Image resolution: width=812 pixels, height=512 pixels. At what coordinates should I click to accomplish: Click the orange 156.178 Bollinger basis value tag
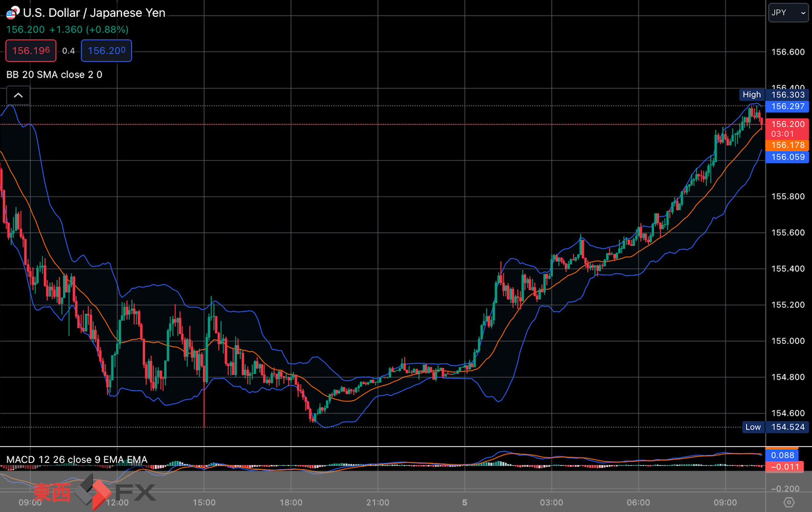tap(787, 145)
